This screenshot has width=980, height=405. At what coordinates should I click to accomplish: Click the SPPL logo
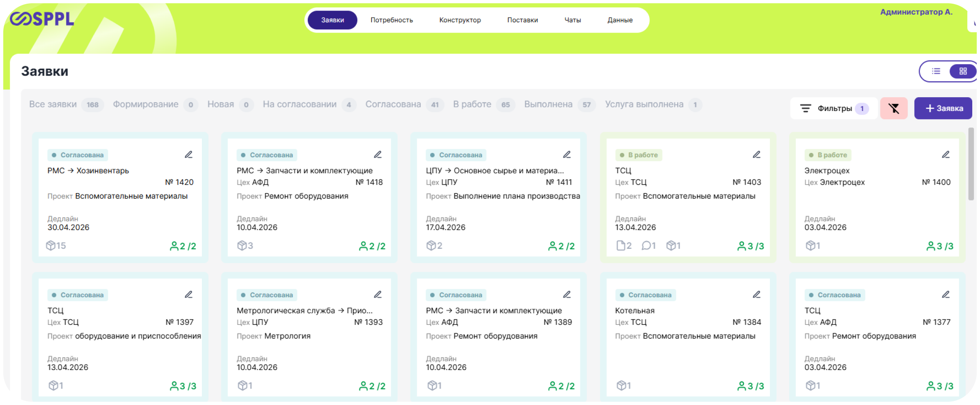tap(42, 19)
